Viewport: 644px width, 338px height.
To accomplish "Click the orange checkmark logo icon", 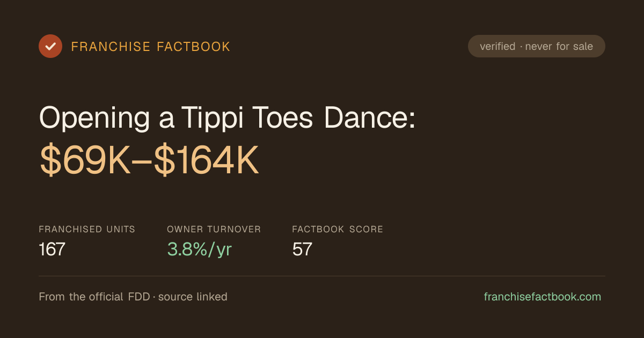I will click(x=50, y=46).
